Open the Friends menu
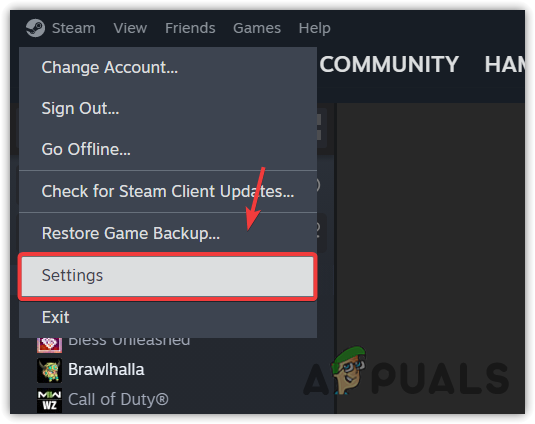This screenshot has height=424, width=535. [x=190, y=28]
